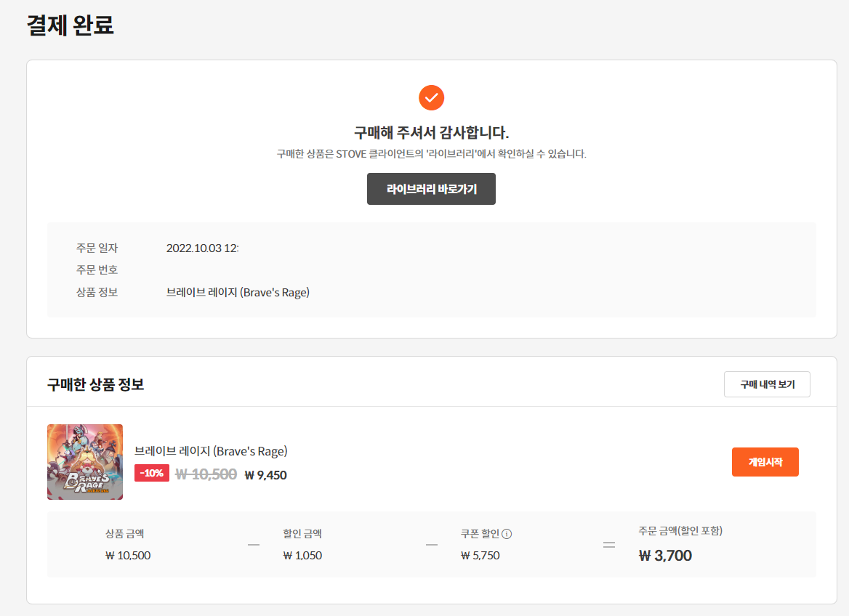This screenshot has height=616, width=849.
Task: Click the ₩5,750 coupon discount amount
Action: point(480,556)
